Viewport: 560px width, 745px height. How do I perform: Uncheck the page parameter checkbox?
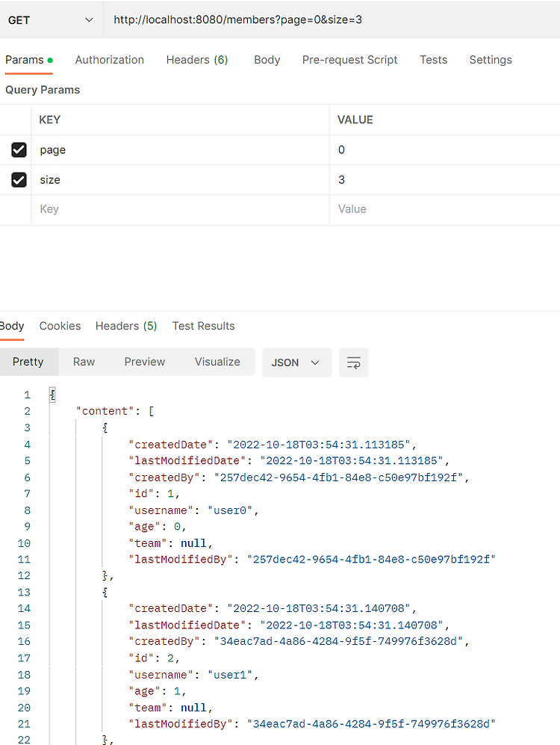[x=19, y=149]
